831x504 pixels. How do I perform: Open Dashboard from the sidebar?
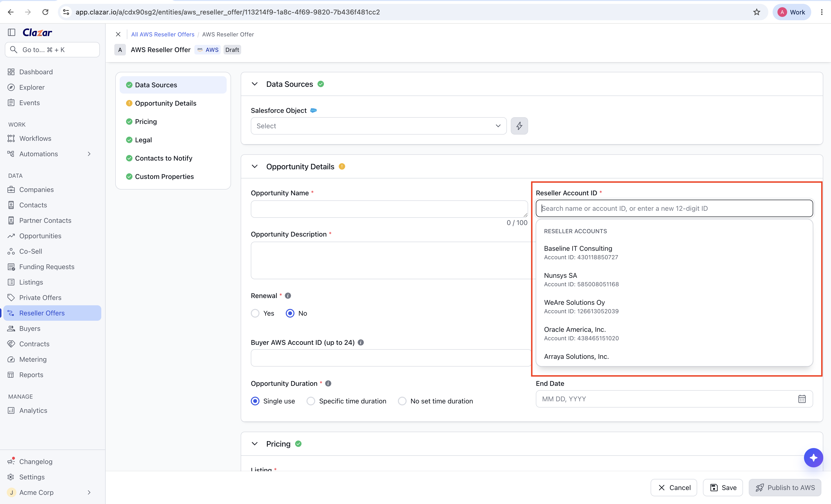(52, 72)
